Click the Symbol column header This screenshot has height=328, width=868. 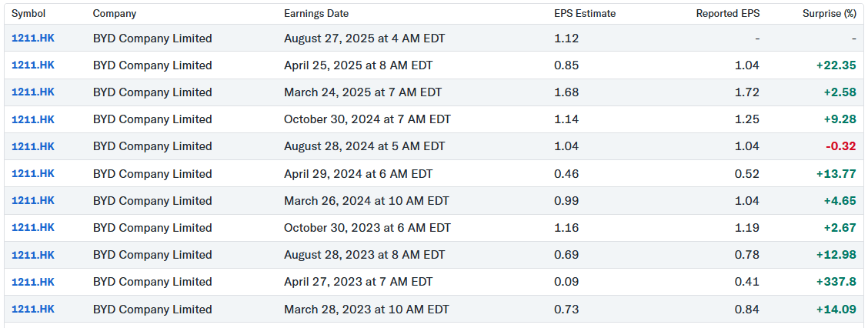coord(28,14)
